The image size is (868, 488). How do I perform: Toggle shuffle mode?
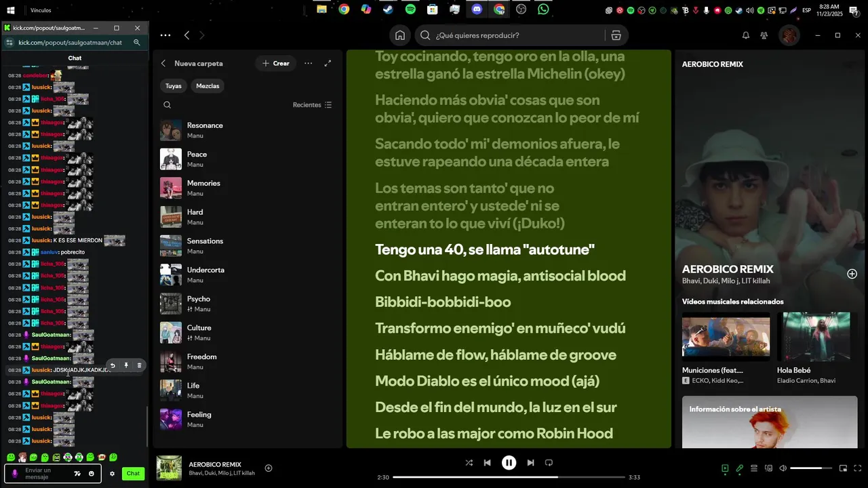(x=469, y=463)
